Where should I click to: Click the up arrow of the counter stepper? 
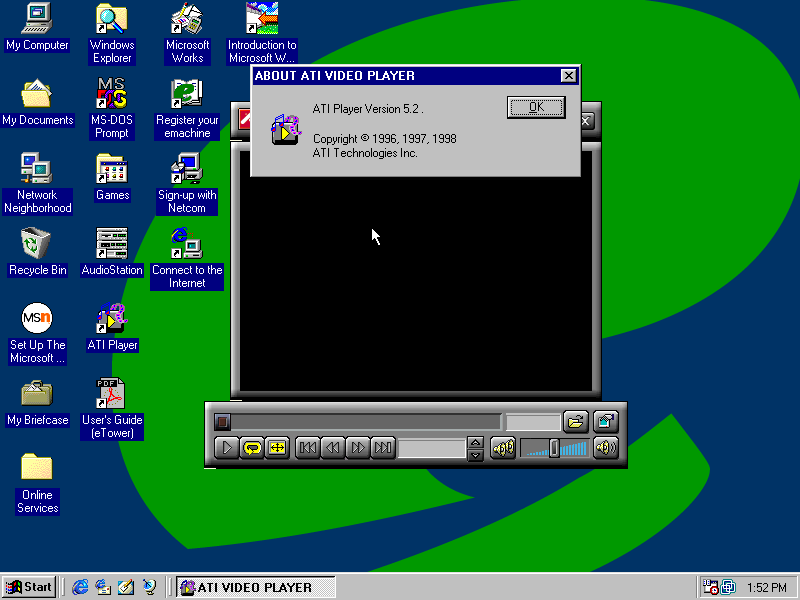coord(476,442)
